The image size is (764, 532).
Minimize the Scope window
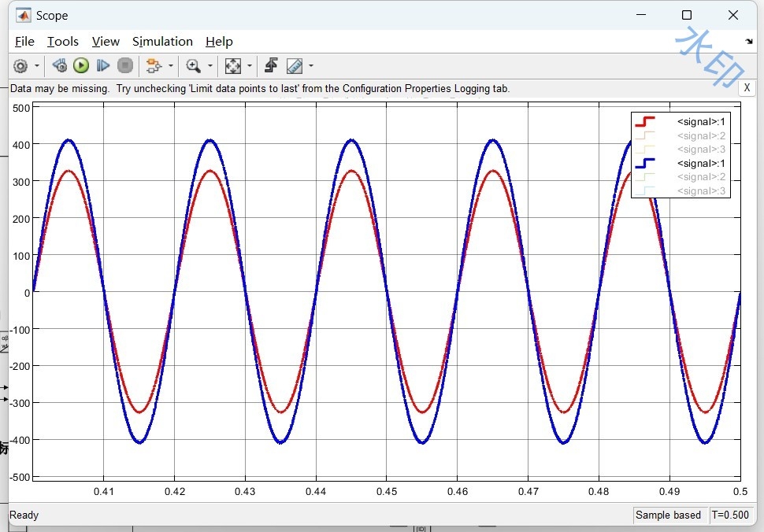641,15
